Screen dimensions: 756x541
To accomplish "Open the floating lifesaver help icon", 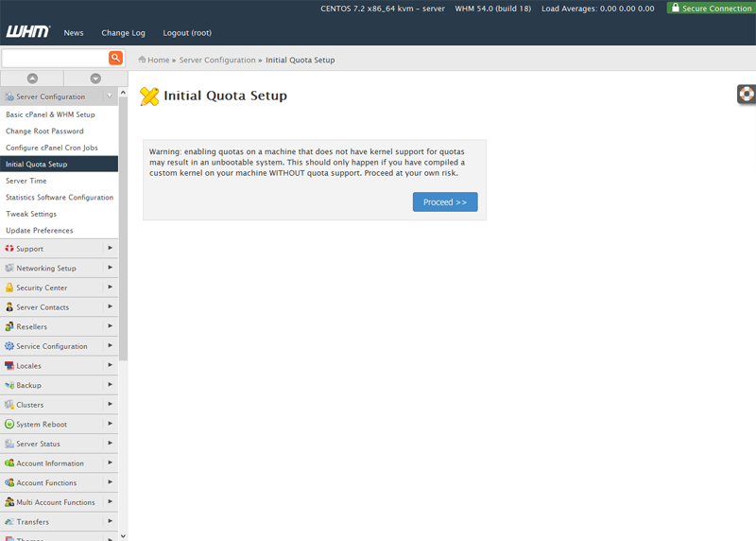I will click(x=747, y=94).
